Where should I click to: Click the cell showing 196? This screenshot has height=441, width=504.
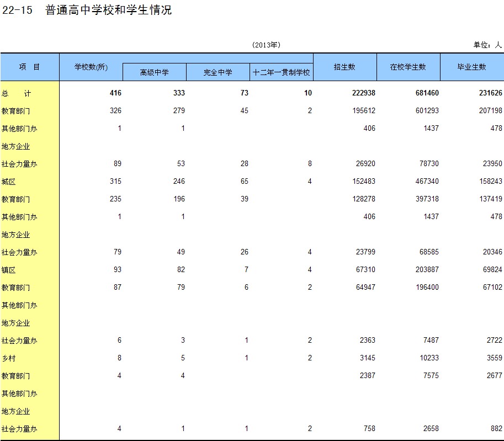click(179, 199)
